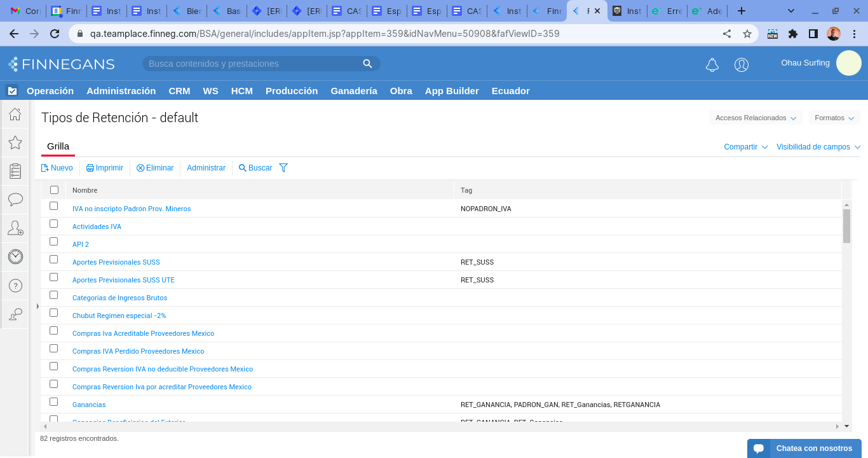
Task: Expand the Accesos Relacionados dropdown
Action: (x=756, y=118)
